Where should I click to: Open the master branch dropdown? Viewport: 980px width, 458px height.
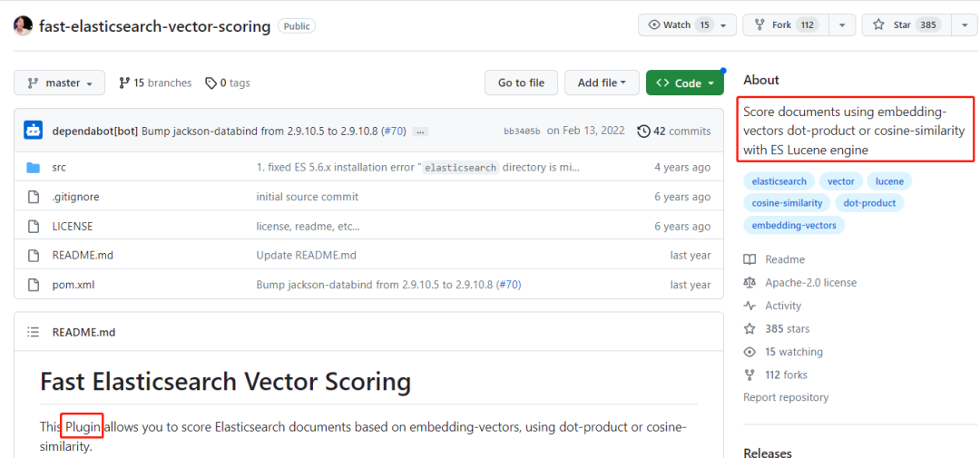coord(60,83)
